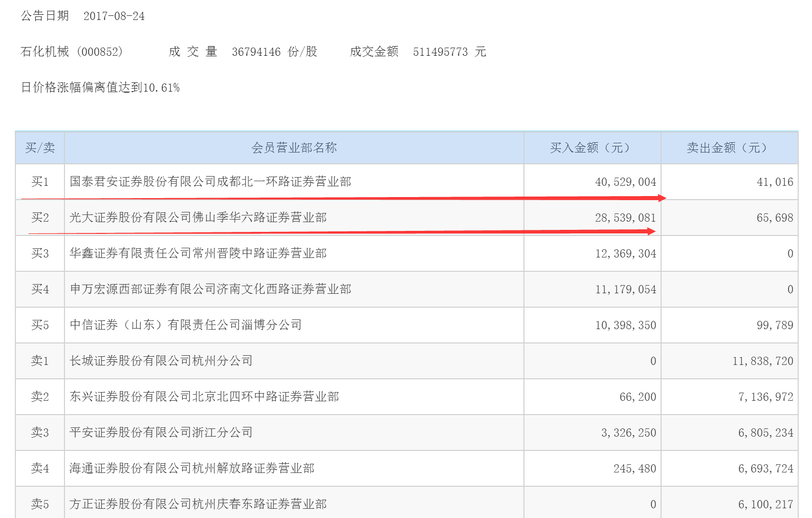Click the 买2 rank cell

[x=40, y=218]
